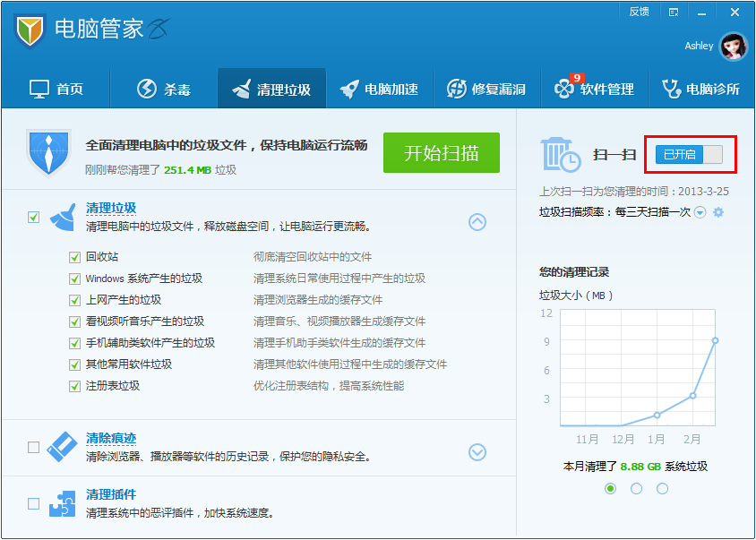Screen dimensions: 756x540
Task: Expand the 清除痕迹 section chevron
Action: 477,452
